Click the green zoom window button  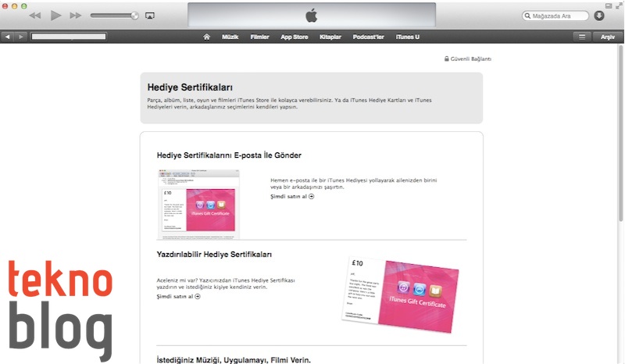point(24,6)
